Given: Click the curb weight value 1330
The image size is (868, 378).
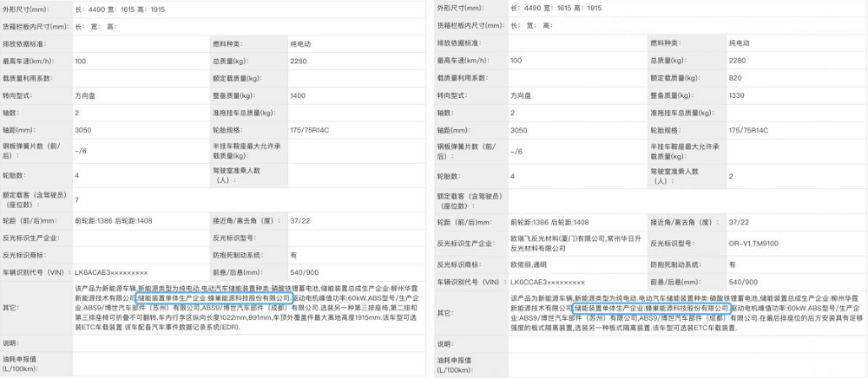Looking at the screenshot, I should coord(737,94).
